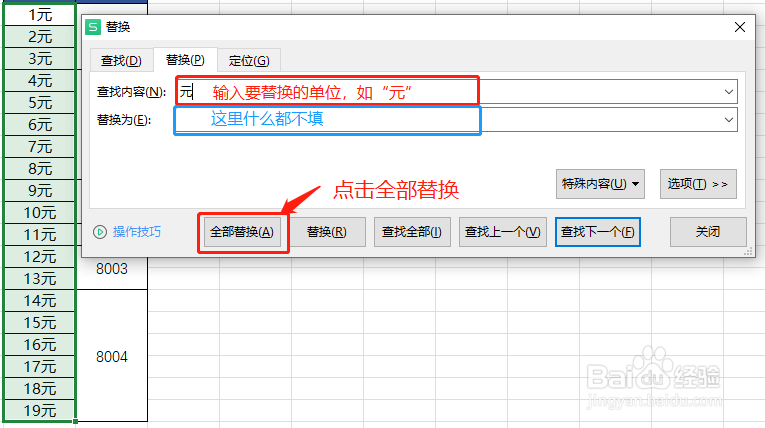The image size is (765, 428).
Task: Select cell containing 18元
Action: [x=40, y=388]
